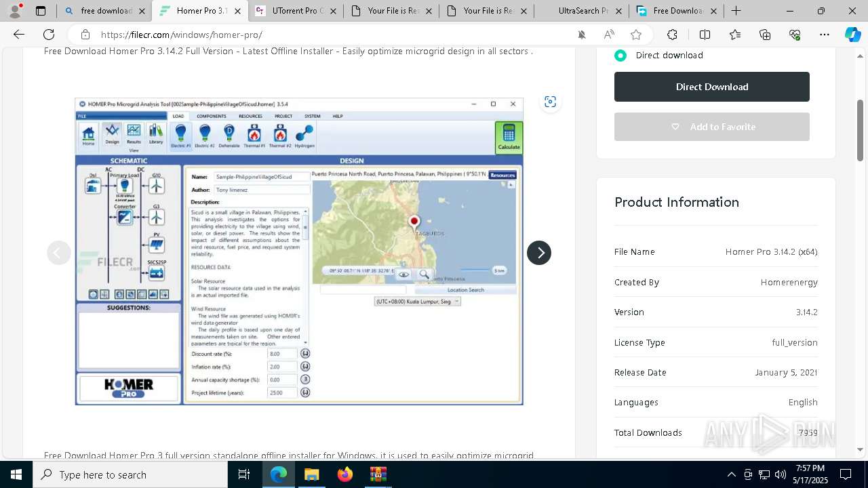This screenshot has width=868, height=488.
Task: Open Windows Start menu
Action: click(16, 474)
